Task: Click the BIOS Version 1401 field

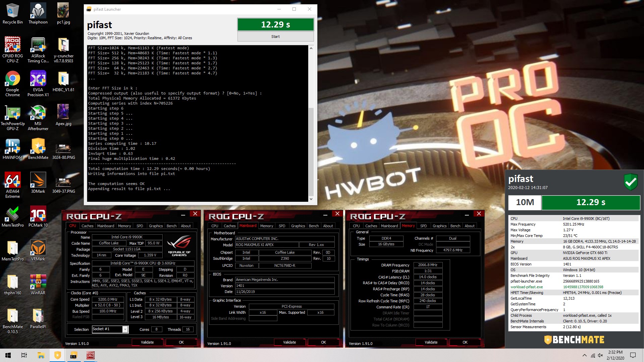Action: [x=284, y=286]
